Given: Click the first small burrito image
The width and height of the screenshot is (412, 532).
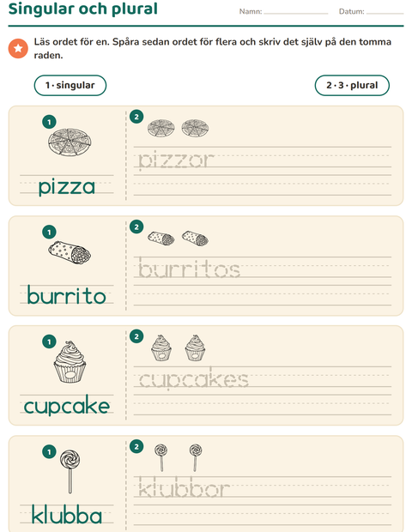Looking at the screenshot, I should point(161,239).
